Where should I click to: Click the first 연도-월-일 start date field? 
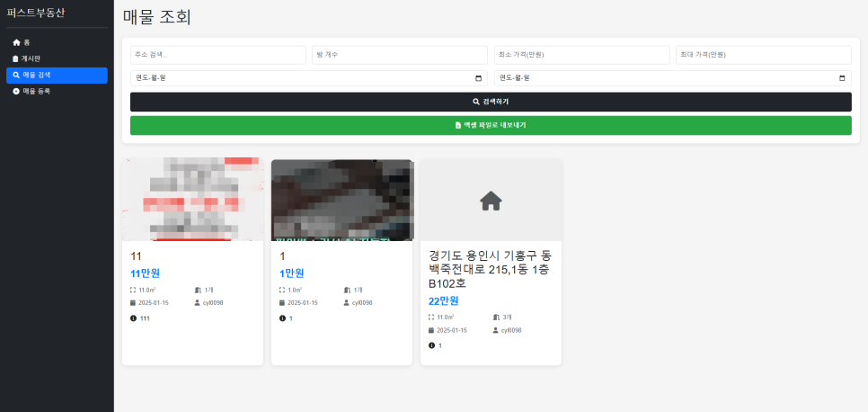(309, 78)
